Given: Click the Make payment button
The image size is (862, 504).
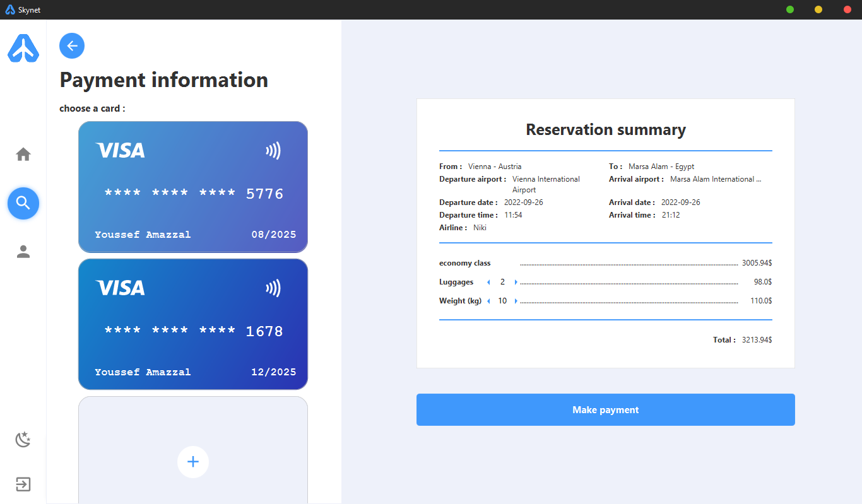Looking at the screenshot, I should (606, 410).
